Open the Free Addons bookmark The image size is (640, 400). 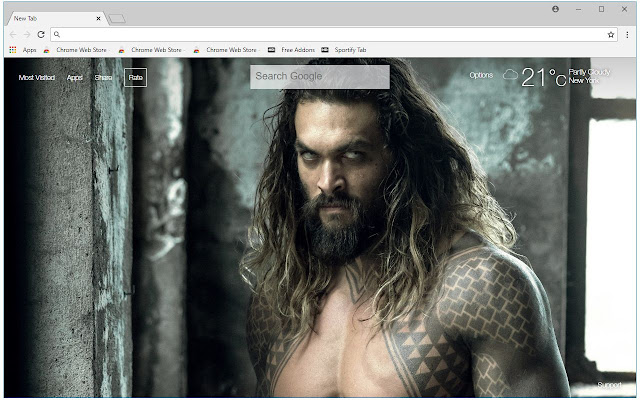[x=291, y=50]
